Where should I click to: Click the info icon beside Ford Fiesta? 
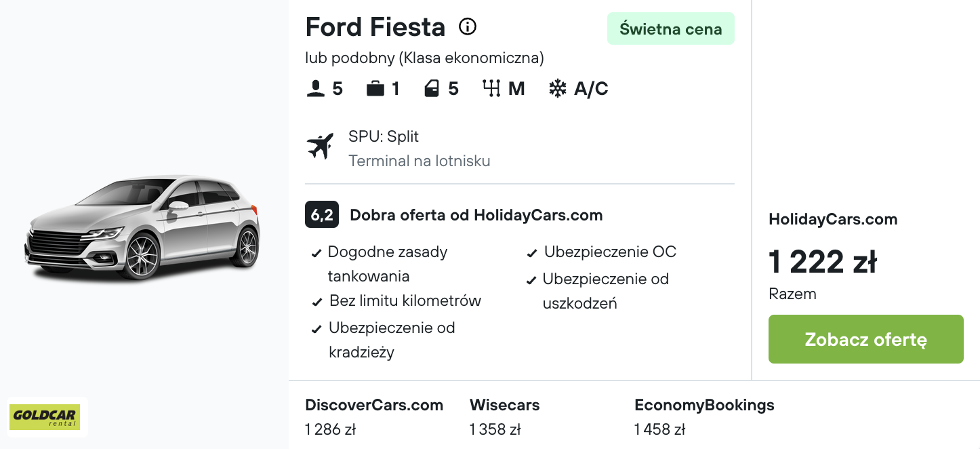click(468, 27)
